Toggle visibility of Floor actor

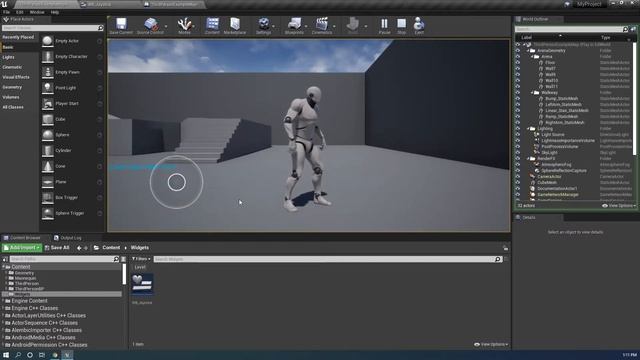518,62
